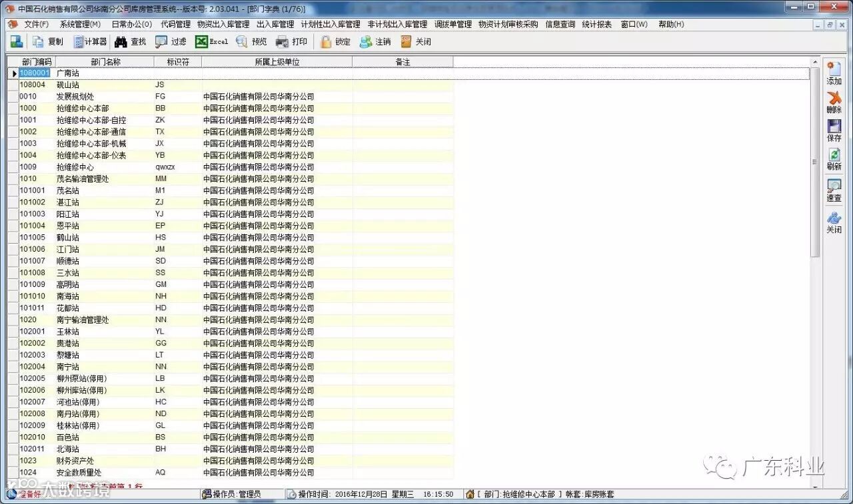The image size is (853, 504).
Task: Click the vertical scrollbar thumb of the table
Action: point(814,162)
